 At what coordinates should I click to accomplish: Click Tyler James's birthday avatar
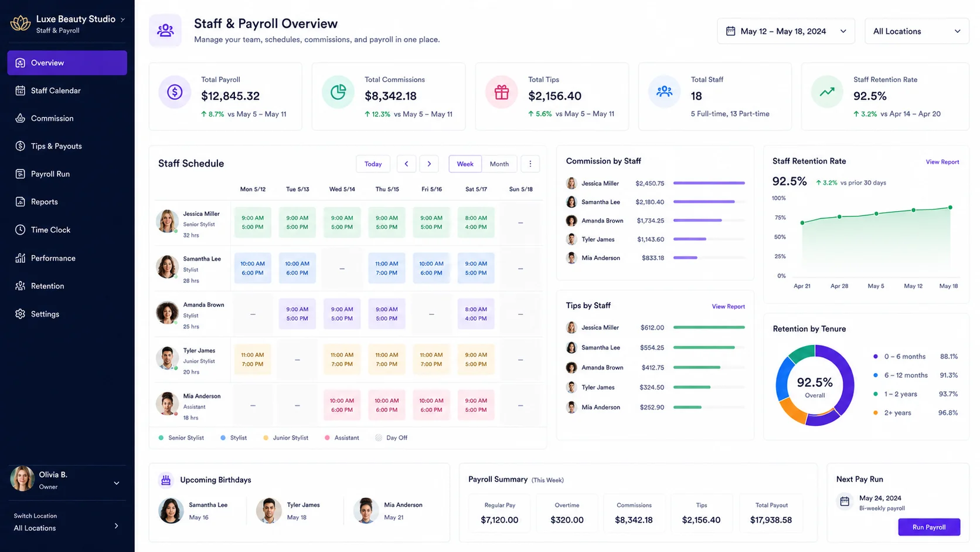268,511
